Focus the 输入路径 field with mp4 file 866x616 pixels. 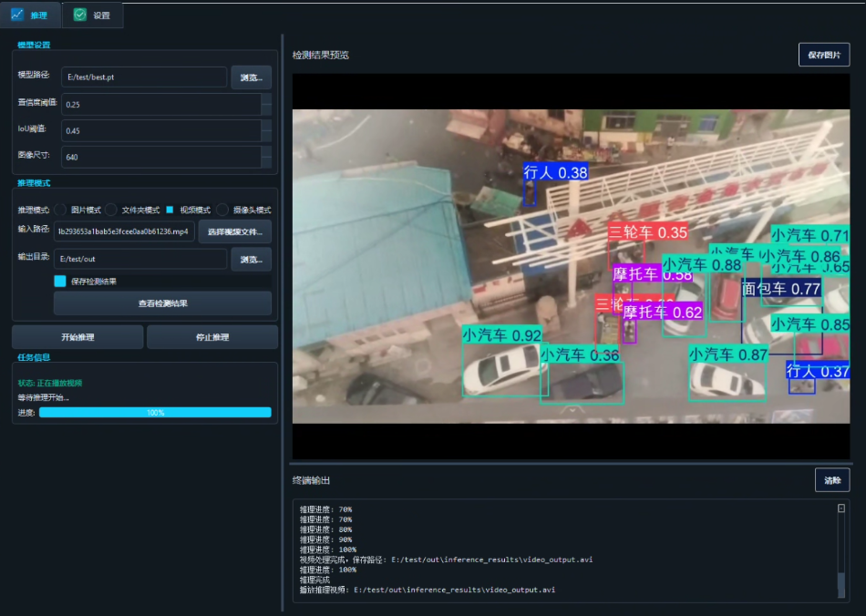click(124, 231)
